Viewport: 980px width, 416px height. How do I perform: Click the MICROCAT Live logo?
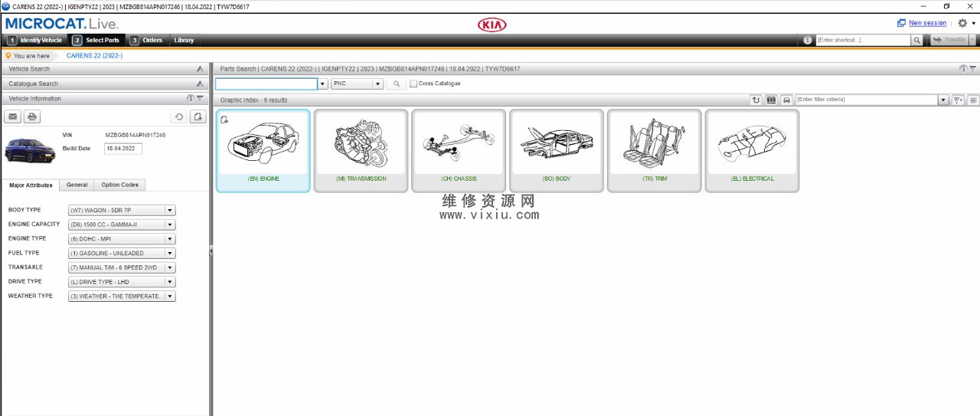coord(62,24)
